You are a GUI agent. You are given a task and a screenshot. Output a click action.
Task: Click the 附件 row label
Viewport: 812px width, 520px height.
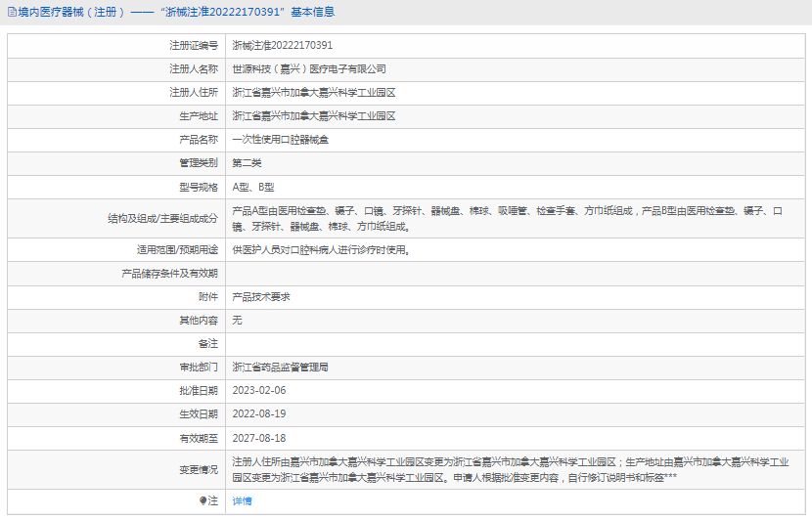(208, 297)
